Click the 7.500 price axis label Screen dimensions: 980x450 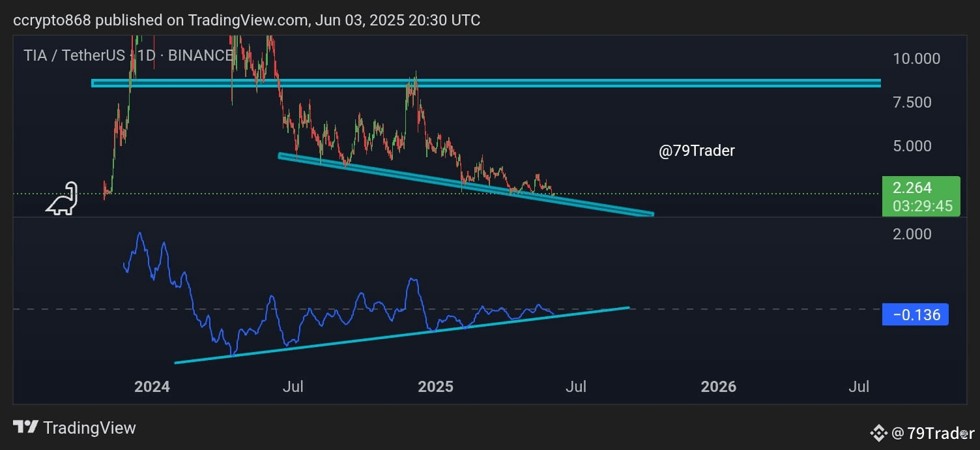[912, 102]
